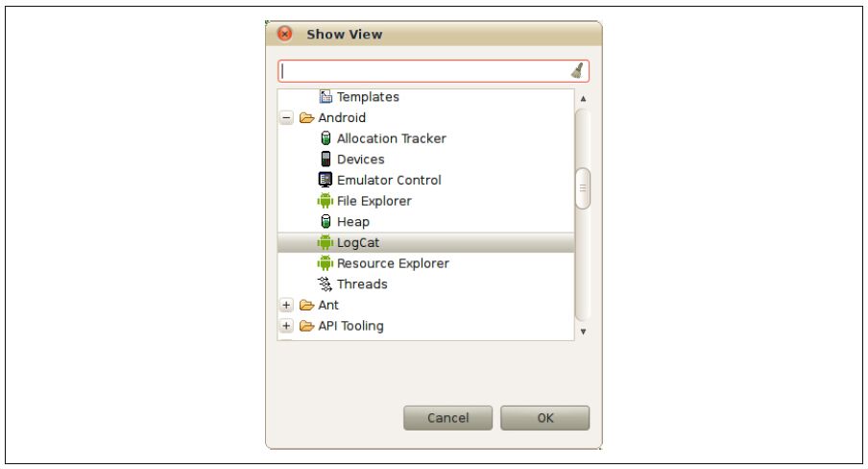Select the Emulator Control icon
This screenshot has height=469, width=868.
coord(325,180)
